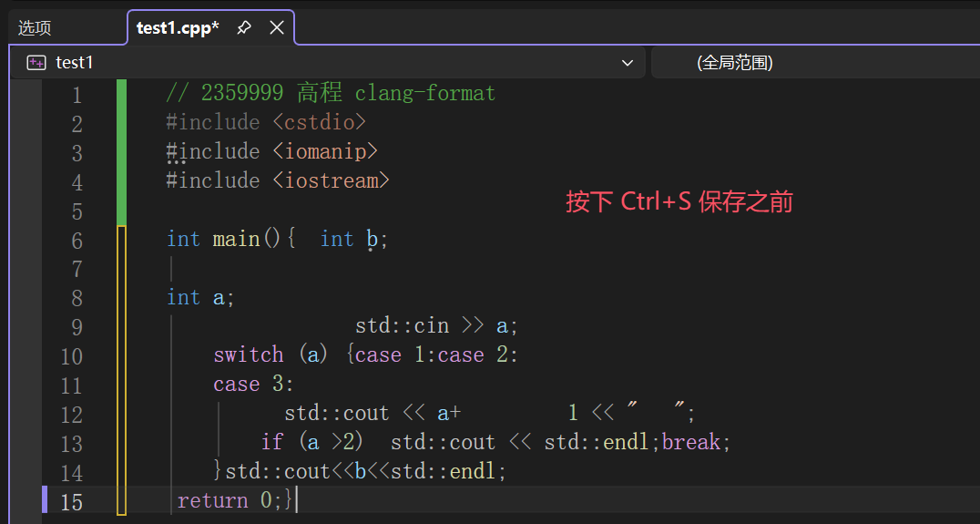Click line number 15 in the gutter
This screenshot has width=980, height=524.
(x=71, y=502)
